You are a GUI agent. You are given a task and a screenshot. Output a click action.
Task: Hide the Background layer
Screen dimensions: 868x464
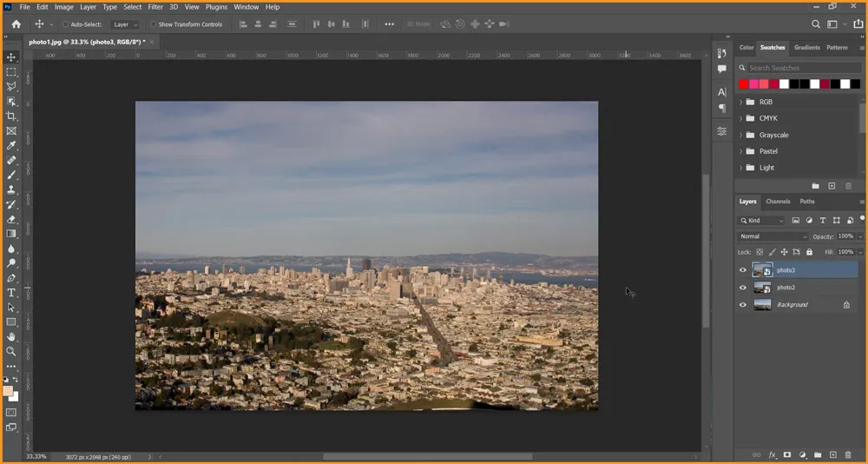742,305
